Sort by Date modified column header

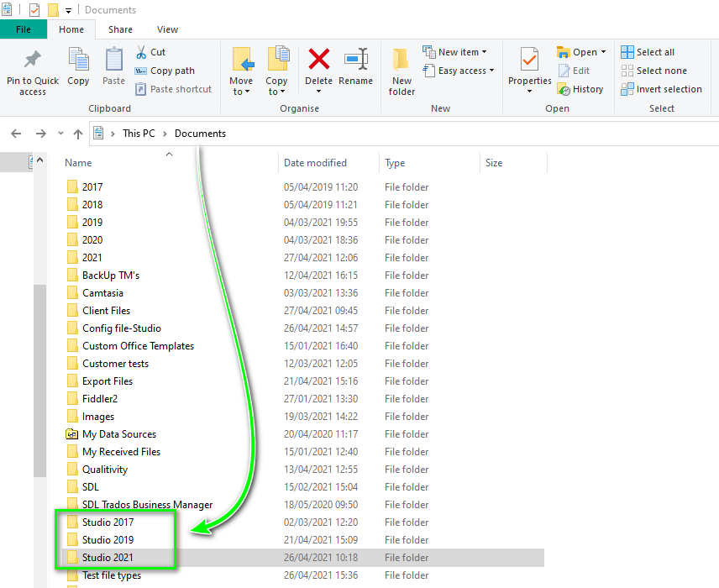point(315,163)
